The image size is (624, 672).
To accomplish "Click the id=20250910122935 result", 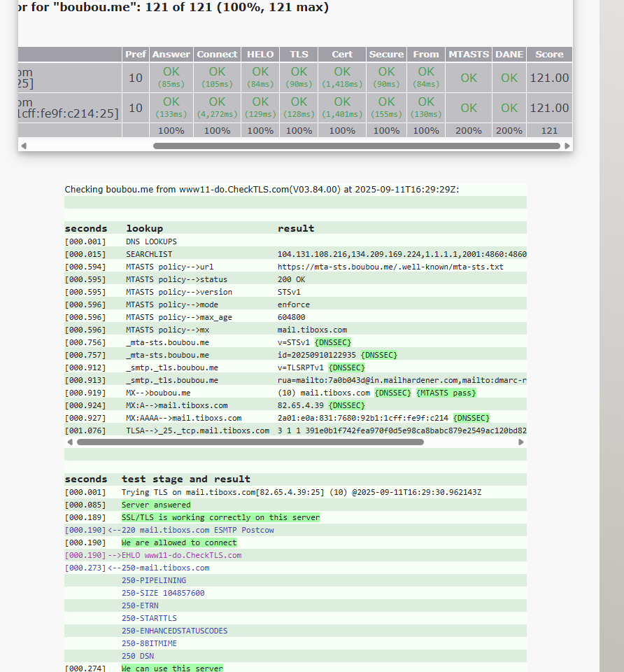I will (316, 355).
